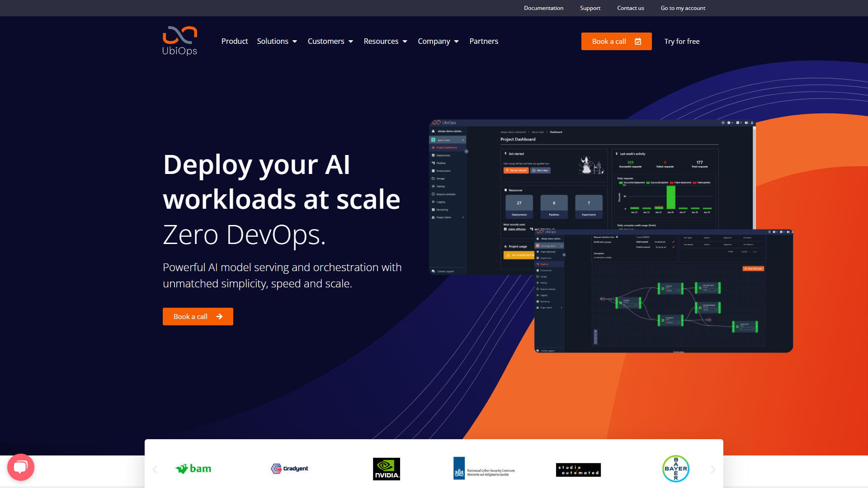Open the Company dropdown menu

pos(438,41)
